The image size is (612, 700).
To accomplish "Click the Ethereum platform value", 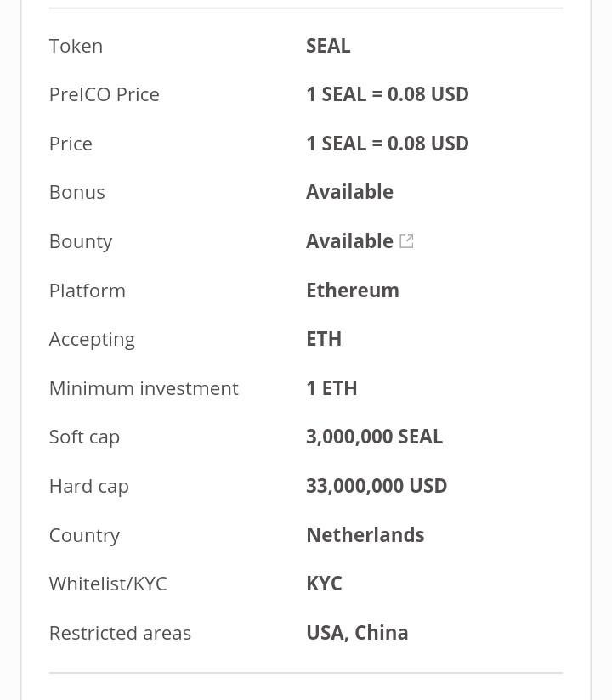I will (x=352, y=291).
